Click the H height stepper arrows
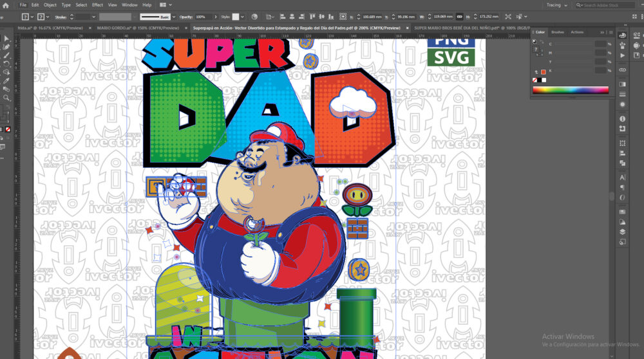The image size is (644, 359). [x=475, y=17]
